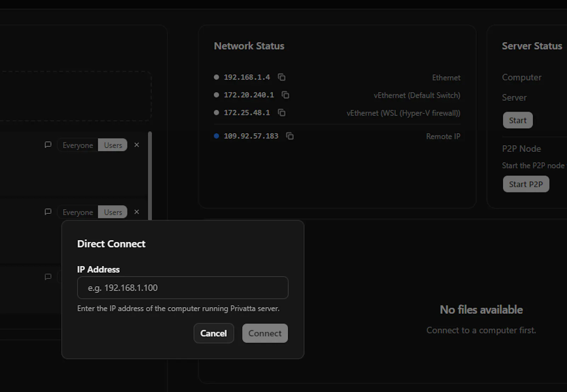
Task: Click the dashed drop zone area
Action: [x=75, y=96]
